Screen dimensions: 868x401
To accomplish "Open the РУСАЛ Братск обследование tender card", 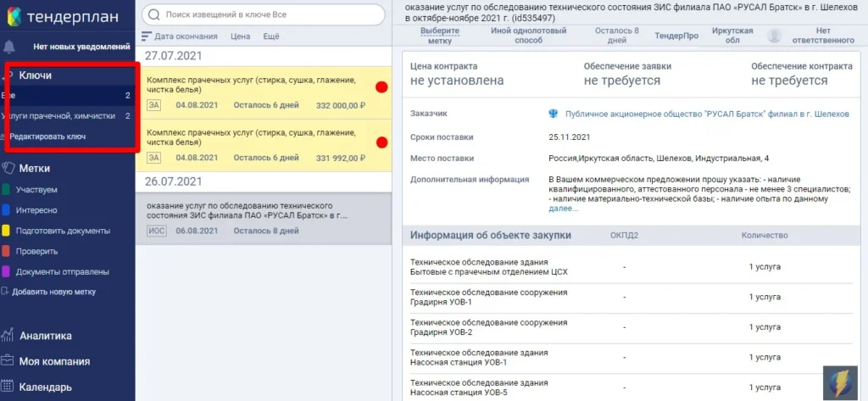I will (264, 219).
